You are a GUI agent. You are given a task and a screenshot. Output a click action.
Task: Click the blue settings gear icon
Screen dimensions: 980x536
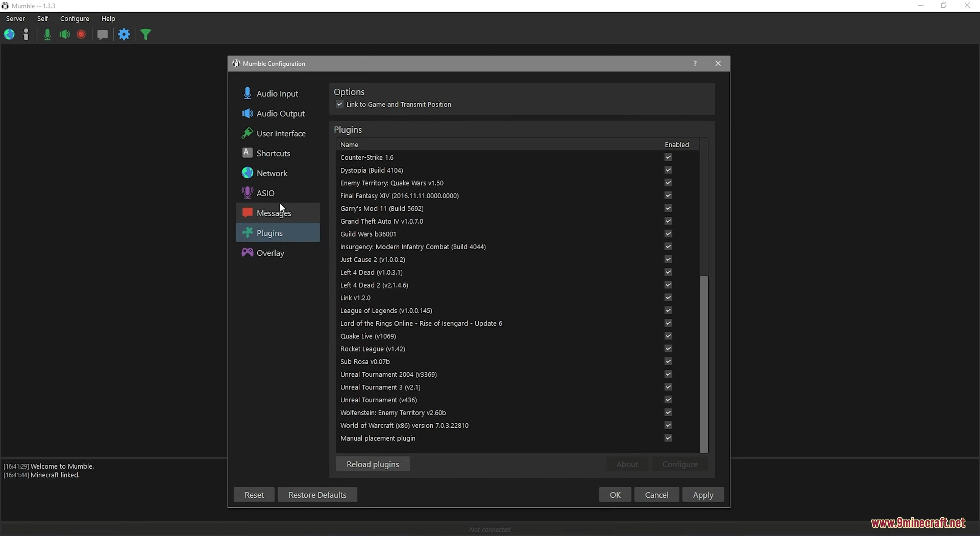[x=124, y=34]
